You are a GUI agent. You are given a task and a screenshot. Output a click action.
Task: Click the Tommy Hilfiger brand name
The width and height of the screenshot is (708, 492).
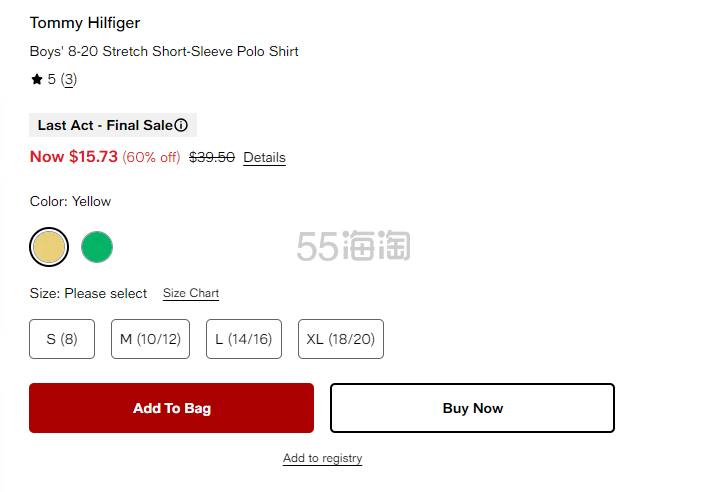85,23
